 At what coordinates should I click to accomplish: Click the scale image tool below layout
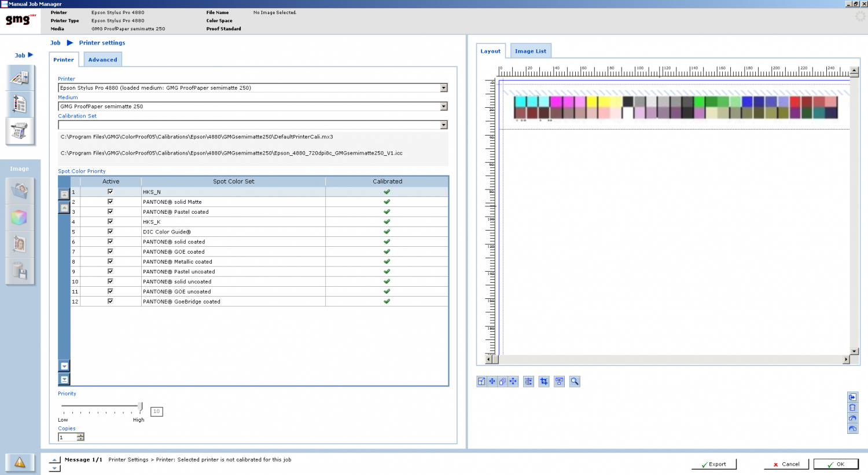pos(481,381)
